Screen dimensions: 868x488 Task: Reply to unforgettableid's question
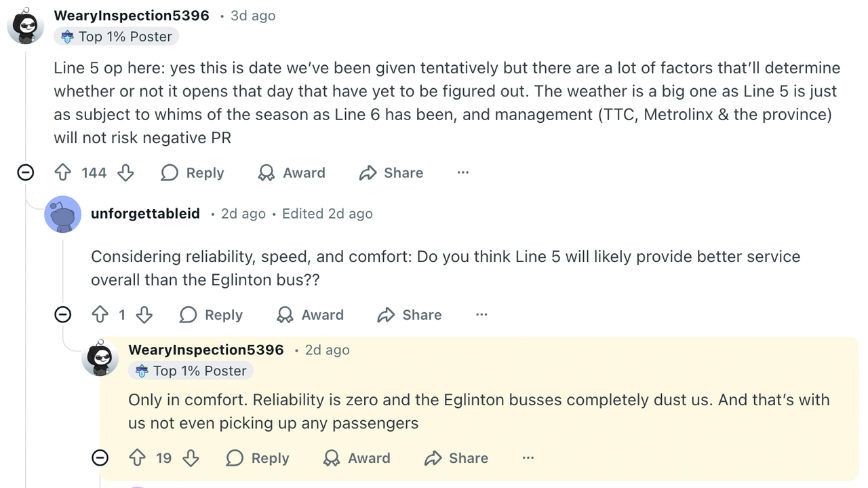click(211, 315)
